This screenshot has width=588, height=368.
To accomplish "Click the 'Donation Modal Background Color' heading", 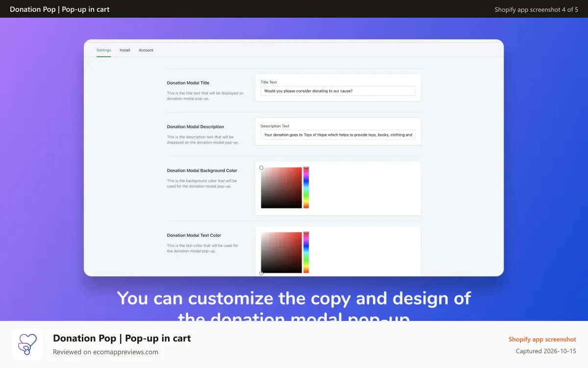I will [x=202, y=171].
